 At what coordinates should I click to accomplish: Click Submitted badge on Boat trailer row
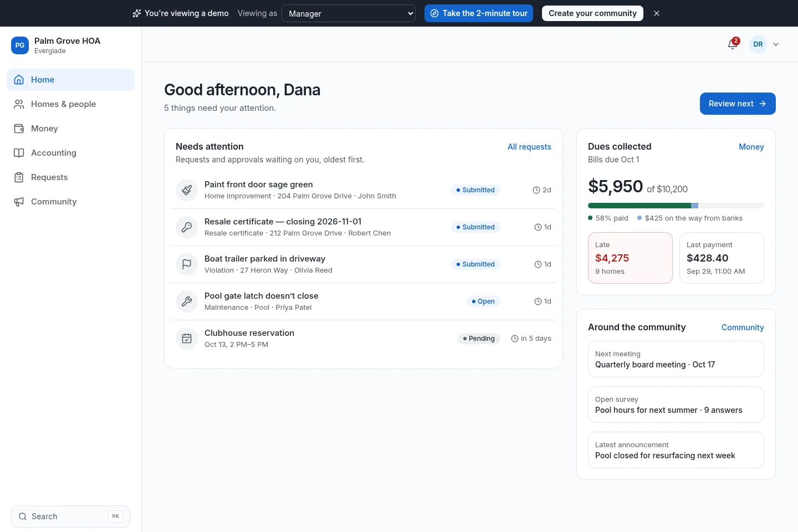475,264
